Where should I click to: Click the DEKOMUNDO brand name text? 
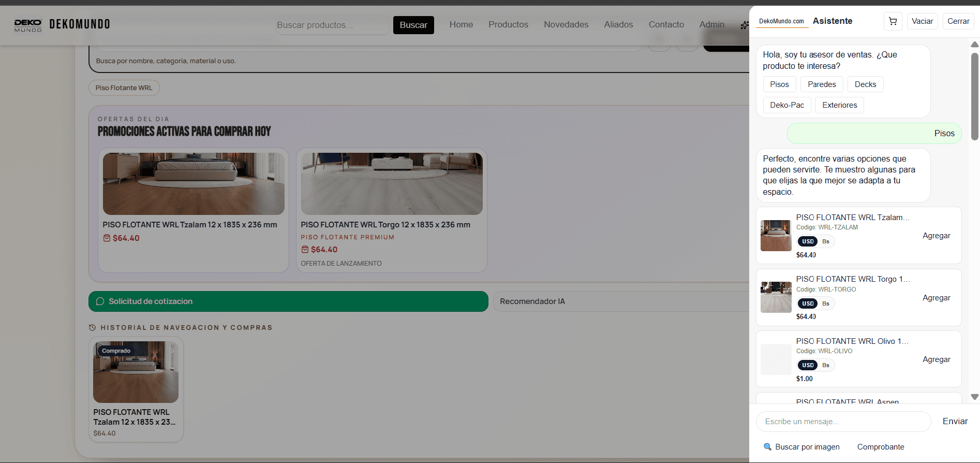tap(80, 24)
